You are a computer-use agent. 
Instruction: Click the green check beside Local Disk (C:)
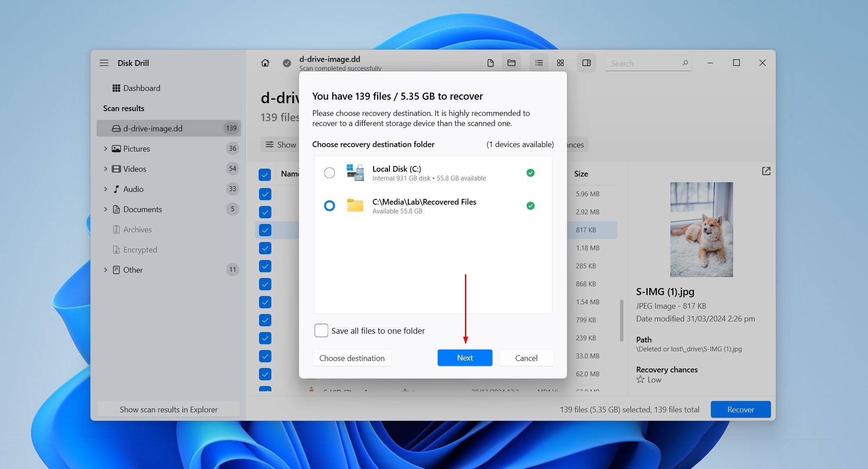530,173
